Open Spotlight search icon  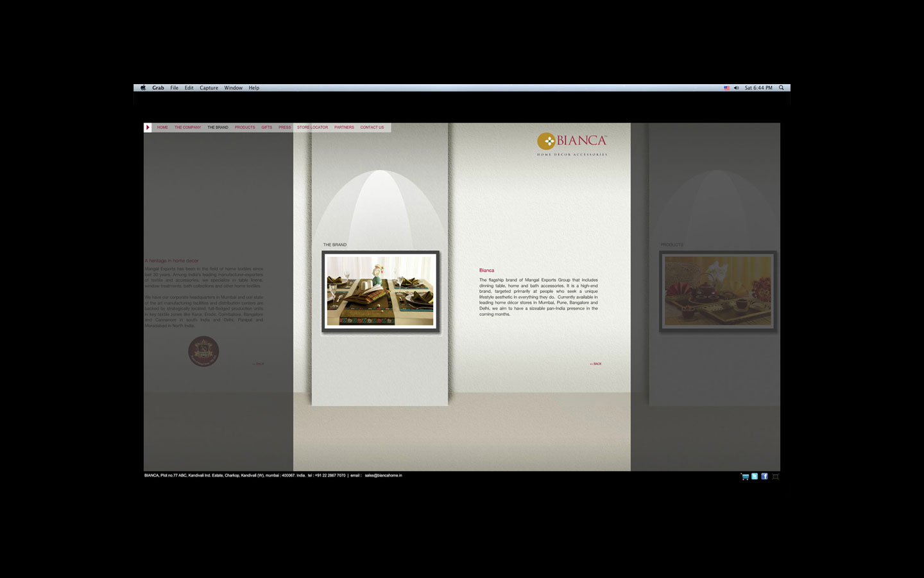pos(781,88)
